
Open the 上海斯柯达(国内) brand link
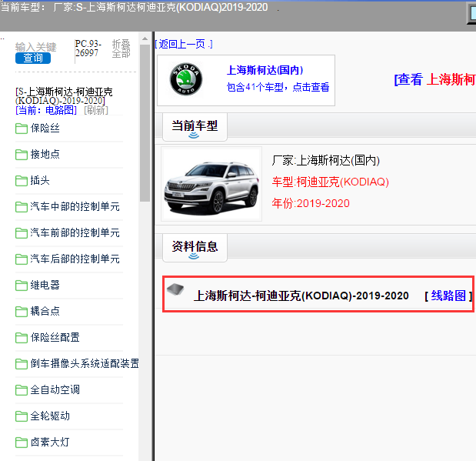(265, 71)
